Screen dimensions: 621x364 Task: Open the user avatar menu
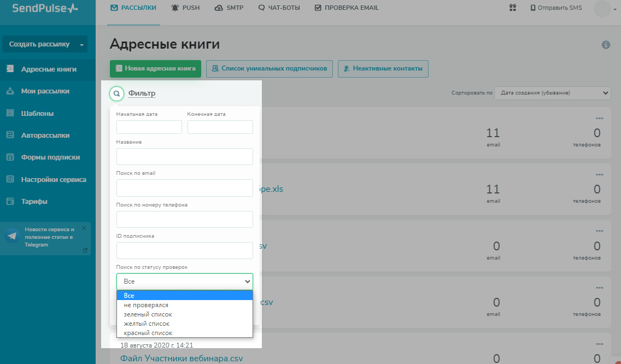602,8
